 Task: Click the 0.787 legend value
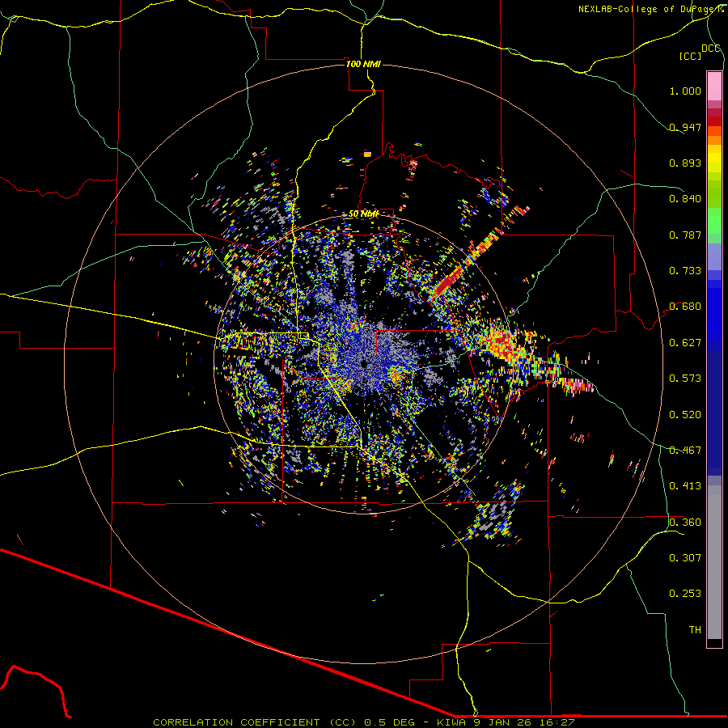pyautogui.click(x=685, y=235)
